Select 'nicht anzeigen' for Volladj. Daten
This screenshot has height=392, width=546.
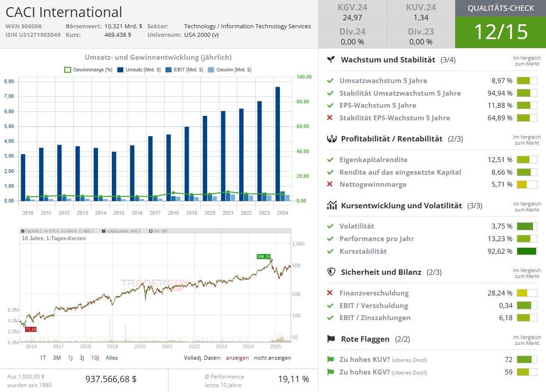point(272,358)
